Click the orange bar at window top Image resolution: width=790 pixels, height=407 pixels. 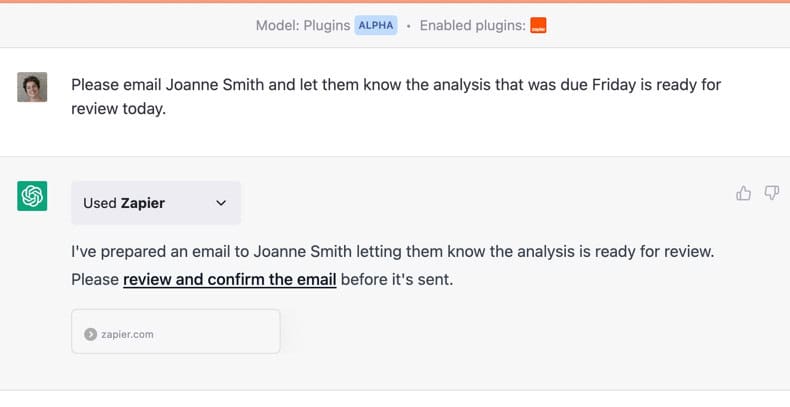click(395, 2)
